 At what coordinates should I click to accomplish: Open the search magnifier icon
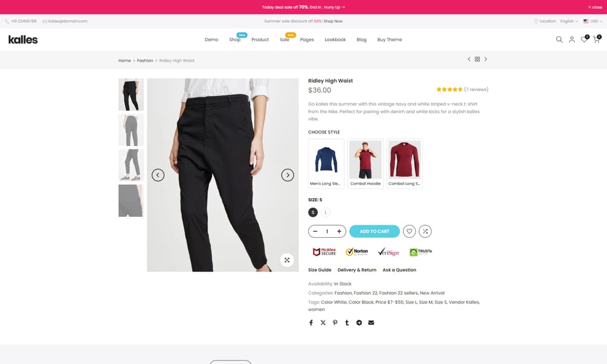coord(559,39)
